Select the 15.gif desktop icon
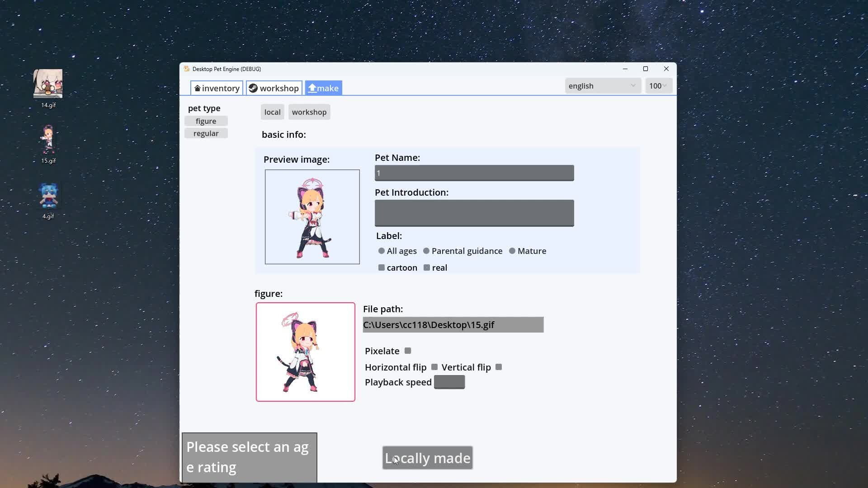The width and height of the screenshot is (868, 488). point(48,140)
